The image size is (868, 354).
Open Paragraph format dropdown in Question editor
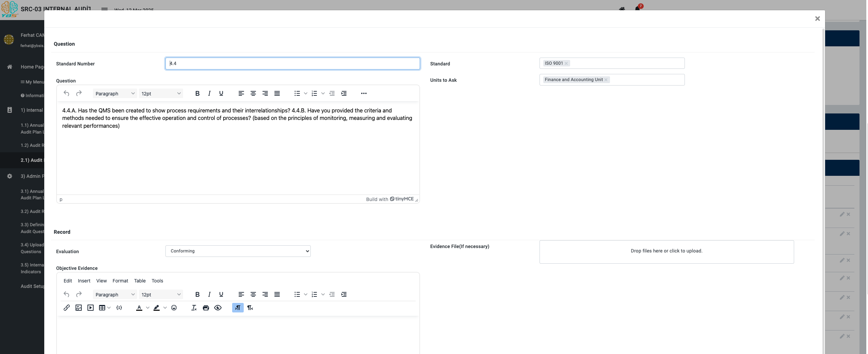(x=115, y=93)
